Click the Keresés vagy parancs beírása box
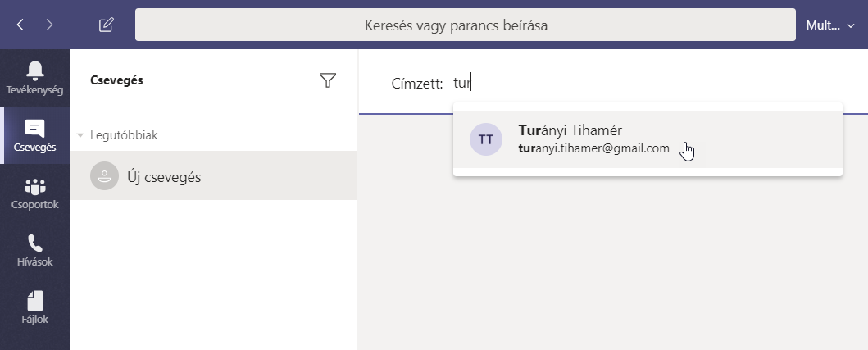The height and width of the screenshot is (350, 868). 465,25
